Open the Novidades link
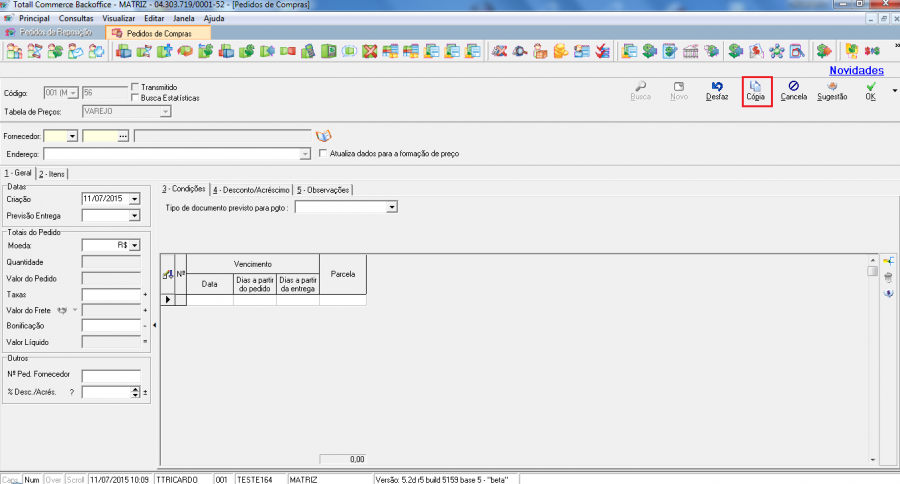The image size is (900, 484). pyautogui.click(x=856, y=71)
